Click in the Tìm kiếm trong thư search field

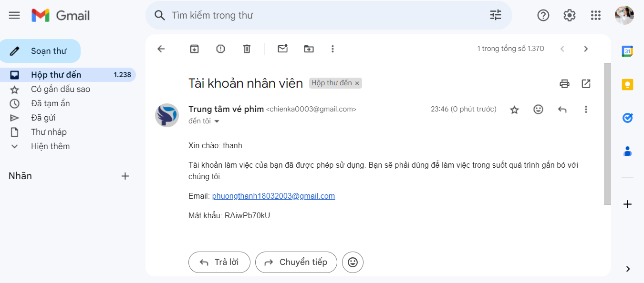(324, 15)
